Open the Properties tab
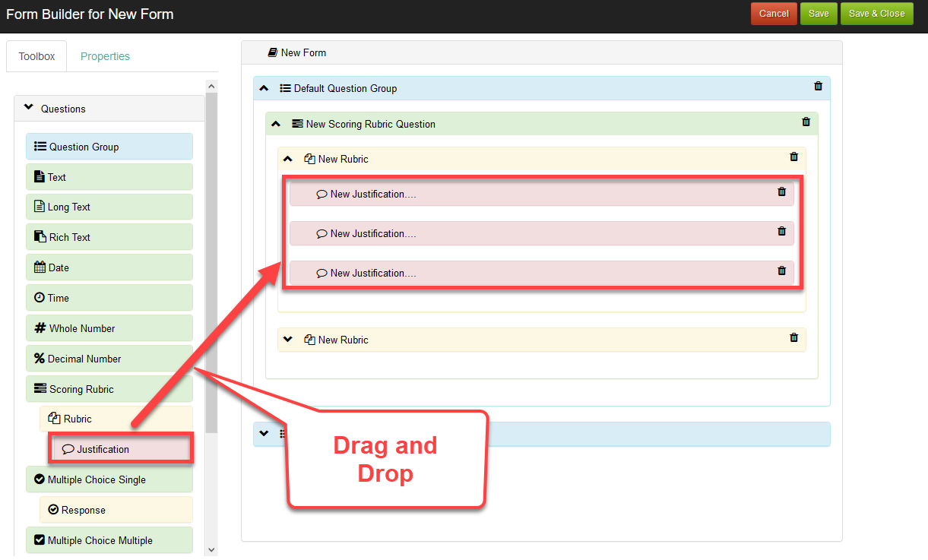The width and height of the screenshot is (928, 560). (x=105, y=56)
